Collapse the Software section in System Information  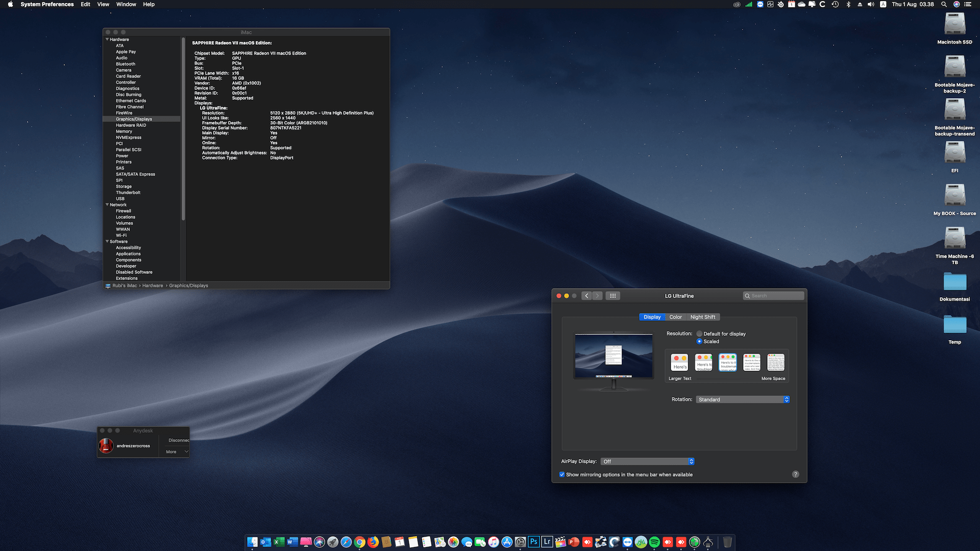(107, 241)
